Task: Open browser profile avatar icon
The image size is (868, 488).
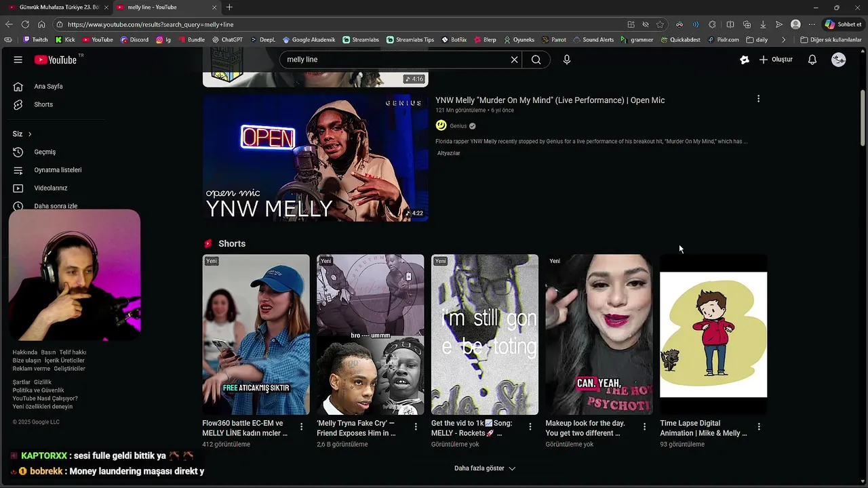Action: 795,24
